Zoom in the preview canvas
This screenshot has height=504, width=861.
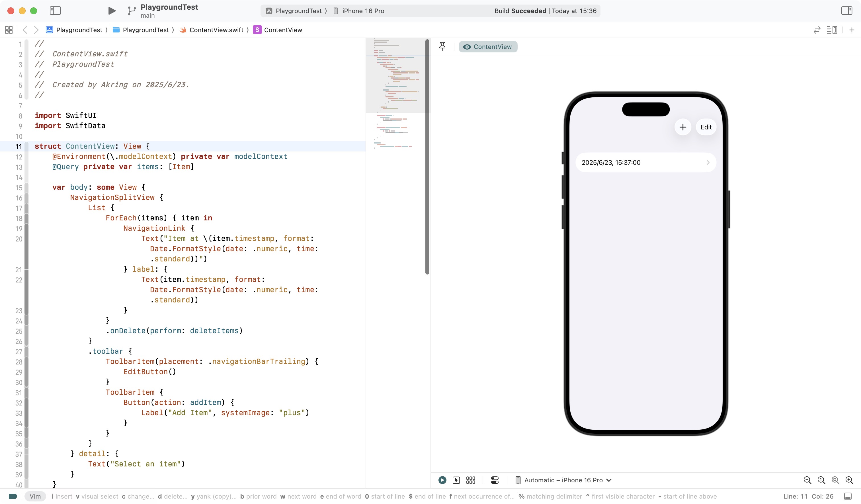tap(849, 480)
